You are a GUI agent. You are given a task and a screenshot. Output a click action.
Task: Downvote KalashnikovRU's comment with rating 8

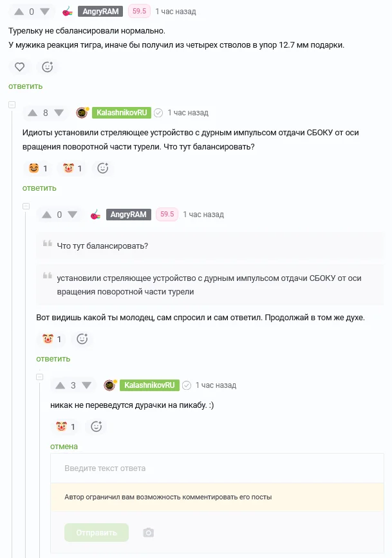(59, 113)
